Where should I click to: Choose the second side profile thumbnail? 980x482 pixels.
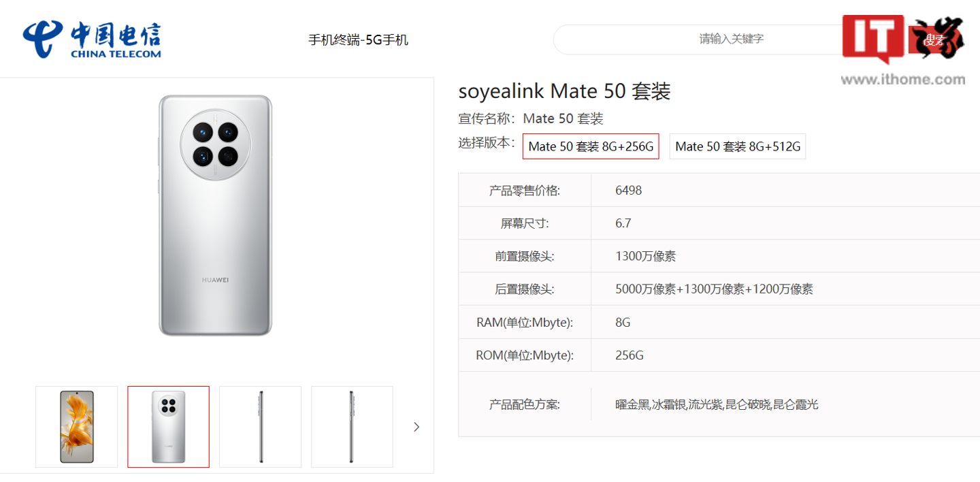point(352,427)
